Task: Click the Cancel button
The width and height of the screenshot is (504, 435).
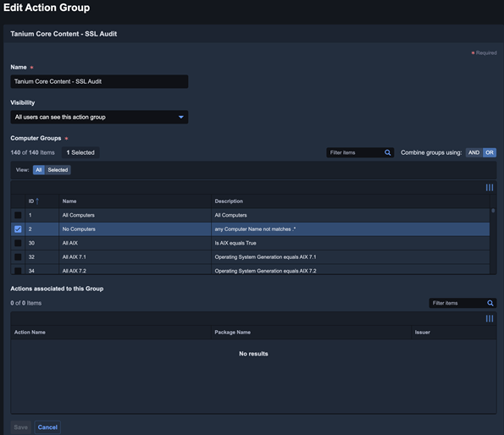Action: tap(47, 427)
